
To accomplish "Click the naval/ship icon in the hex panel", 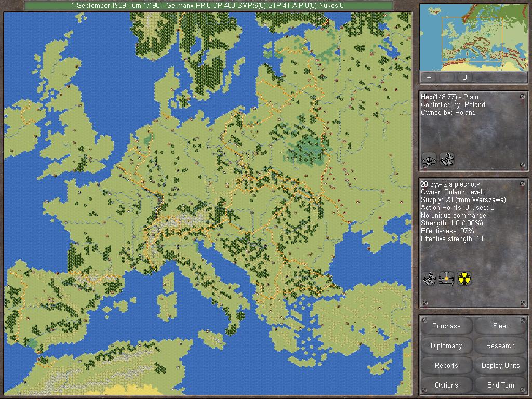I will click(x=429, y=159).
